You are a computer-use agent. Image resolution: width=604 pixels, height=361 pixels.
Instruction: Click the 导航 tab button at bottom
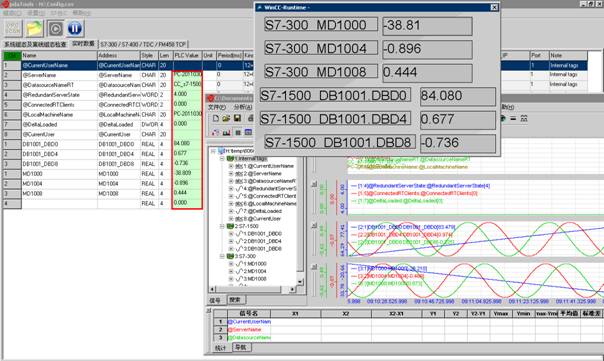[x=241, y=347]
